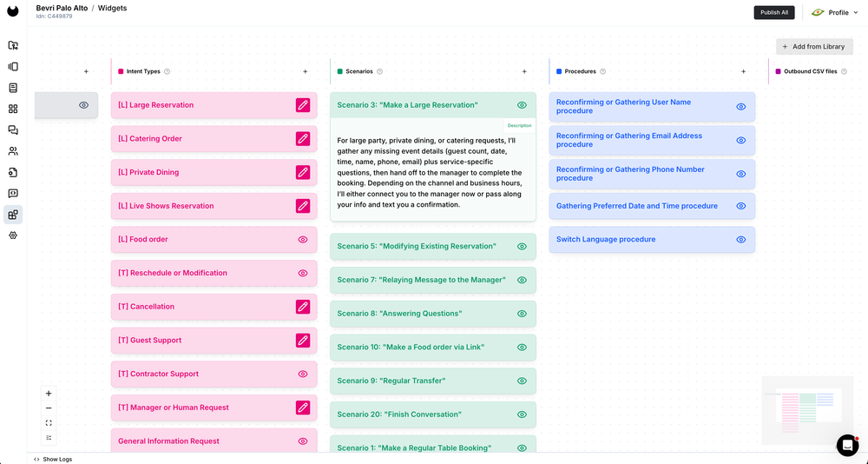Open the Profile dropdown
The width and height of the screenshot is (868, 464).
click(x=830, y=12)
